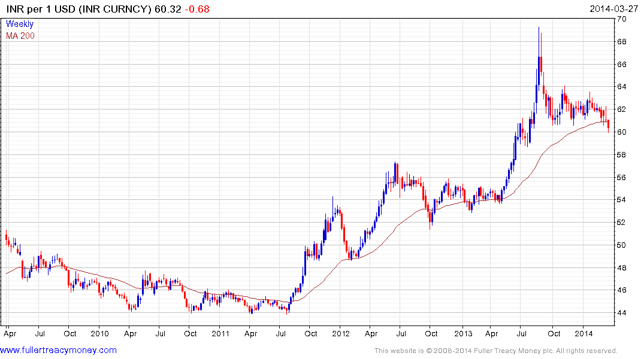Click the 62 price axis label

point(621,109)
